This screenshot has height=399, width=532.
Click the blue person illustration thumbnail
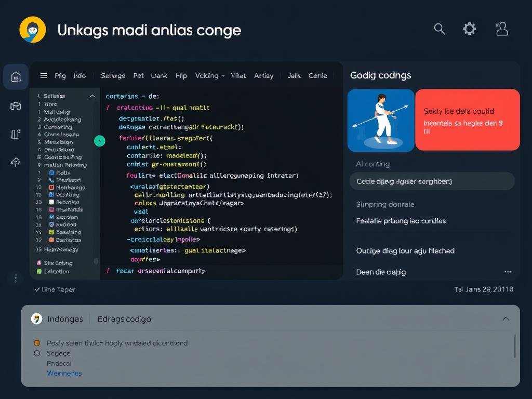381,120
